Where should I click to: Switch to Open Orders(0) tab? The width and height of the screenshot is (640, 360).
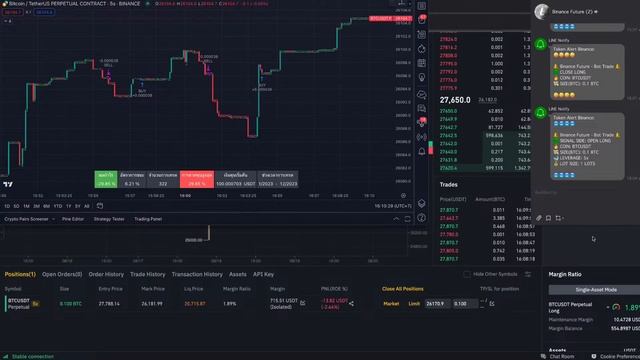pyautogui.click(x=62, y=274)
